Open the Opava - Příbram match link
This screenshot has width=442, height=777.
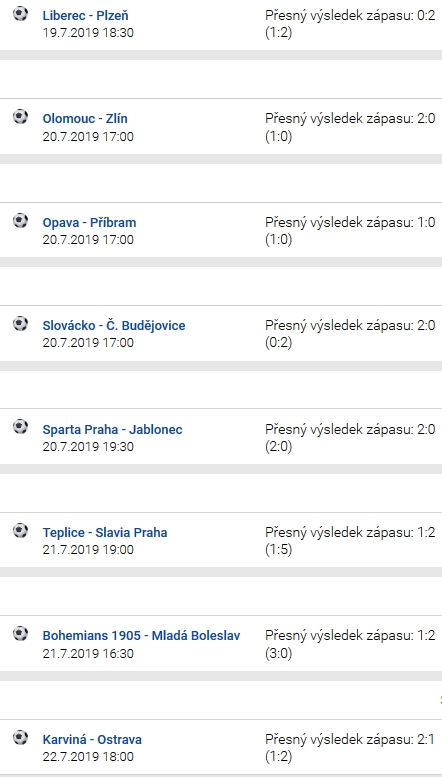[89, 222]
